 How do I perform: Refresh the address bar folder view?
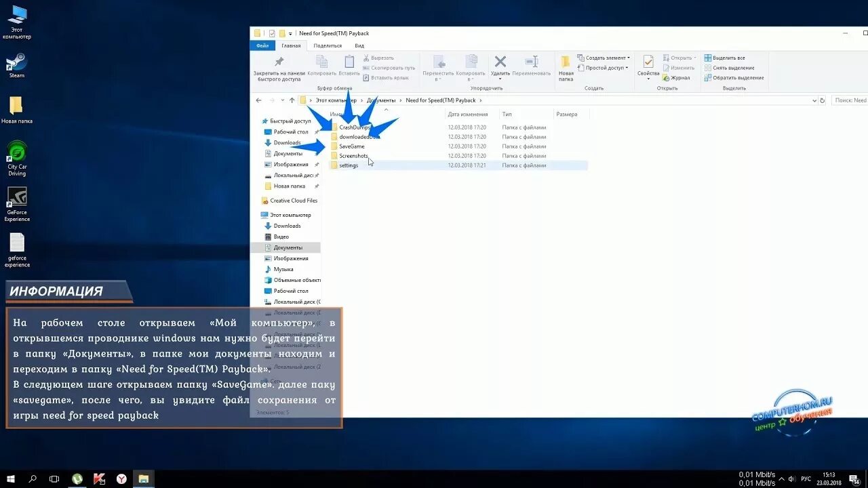pos(822,100)
